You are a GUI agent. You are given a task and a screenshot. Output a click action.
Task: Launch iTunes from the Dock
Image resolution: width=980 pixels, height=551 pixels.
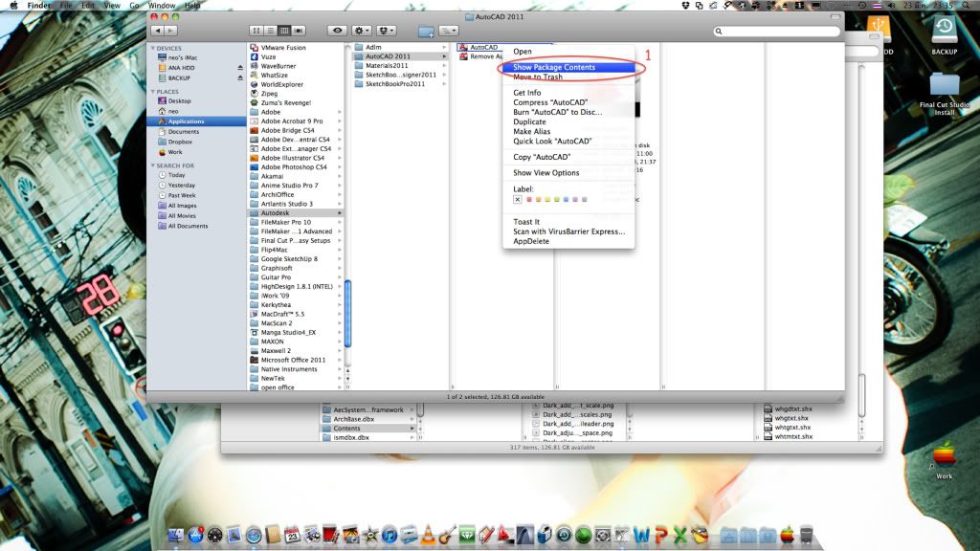point(390,535)
